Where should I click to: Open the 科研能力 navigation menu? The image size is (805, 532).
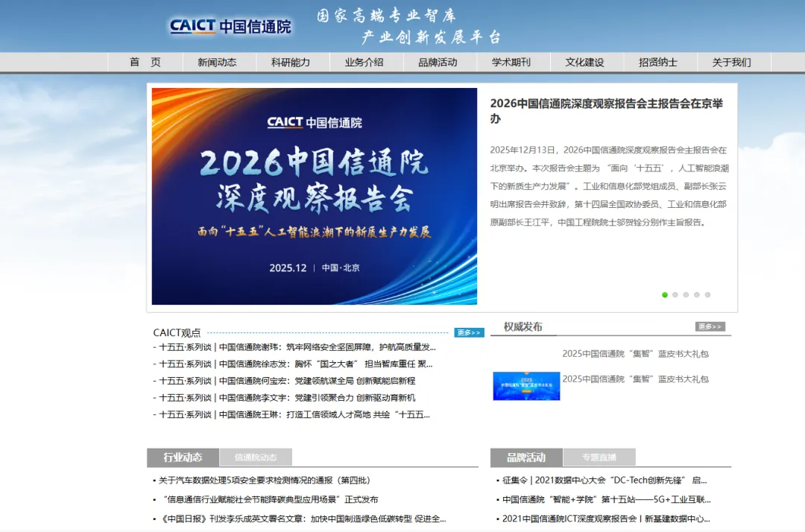pos(291,62)
